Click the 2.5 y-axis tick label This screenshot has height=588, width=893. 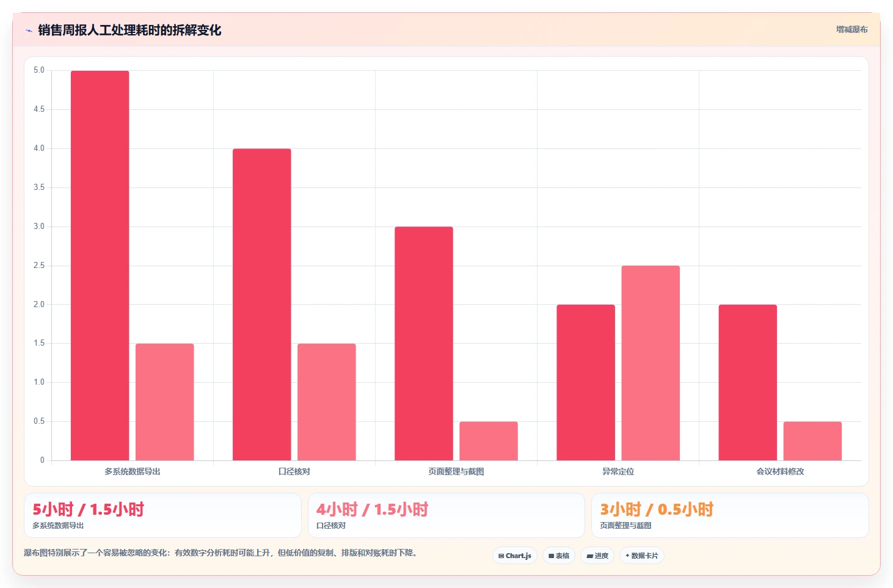[39, 266]
